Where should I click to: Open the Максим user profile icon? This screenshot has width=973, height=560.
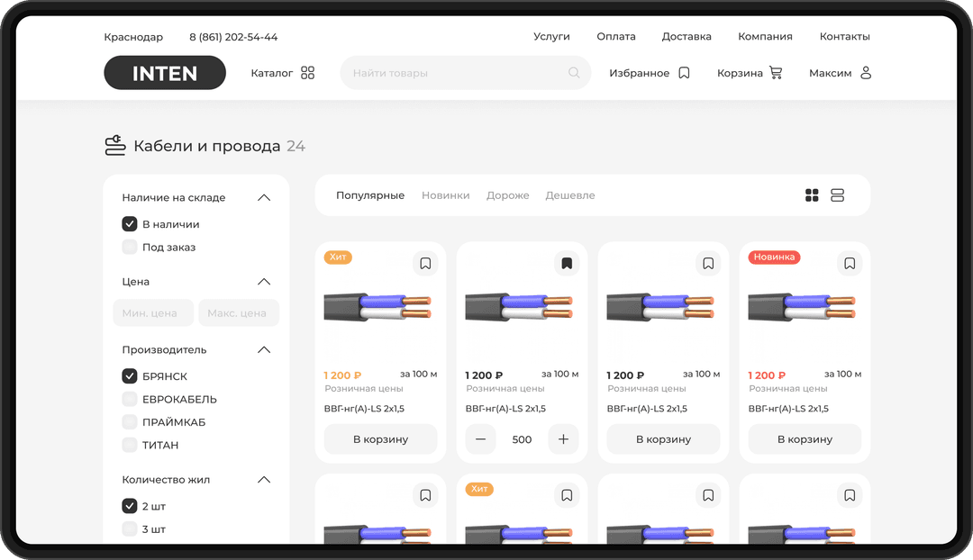coord(866,73)
